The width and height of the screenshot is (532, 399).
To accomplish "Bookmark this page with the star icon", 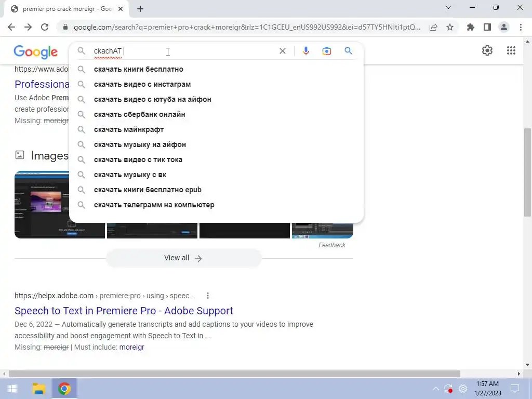I will point(450,27).
